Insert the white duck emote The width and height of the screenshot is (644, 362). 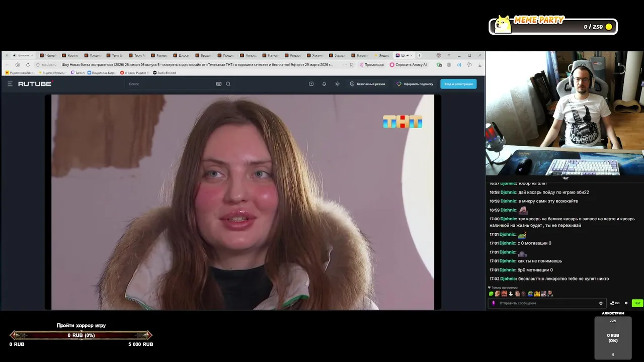coord(511,294)
